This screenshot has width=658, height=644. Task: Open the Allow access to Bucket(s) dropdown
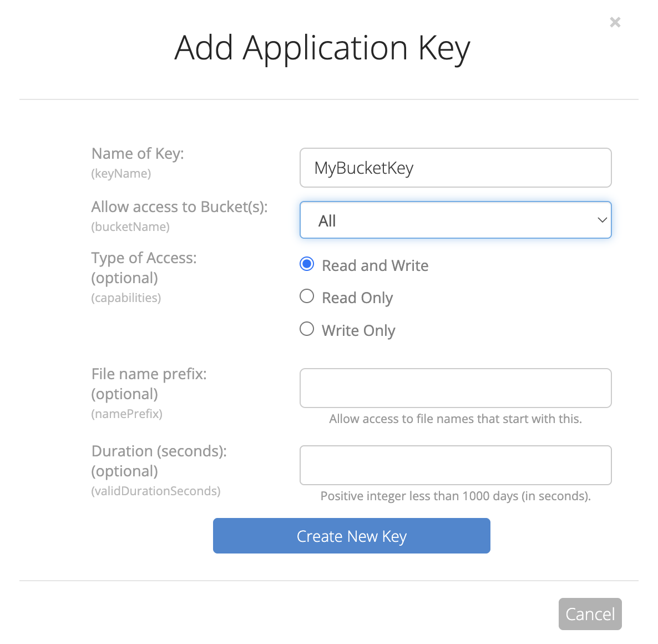click(455, 220)
